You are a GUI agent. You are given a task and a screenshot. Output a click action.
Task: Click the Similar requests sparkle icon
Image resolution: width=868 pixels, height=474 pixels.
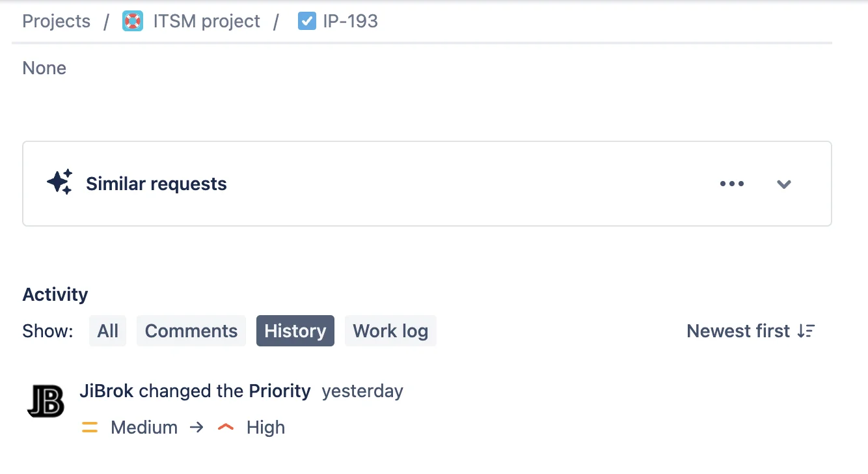click(x=60, y=183)
